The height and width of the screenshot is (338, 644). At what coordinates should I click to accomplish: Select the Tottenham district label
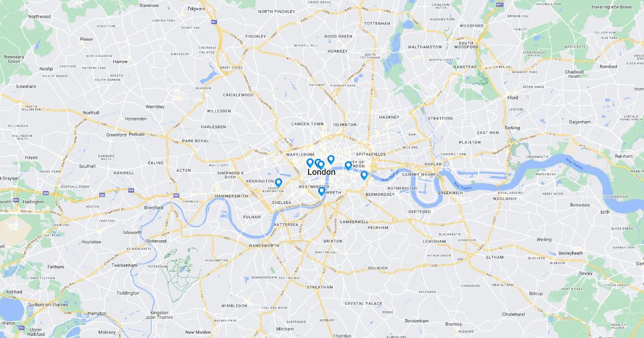point(377,24)
